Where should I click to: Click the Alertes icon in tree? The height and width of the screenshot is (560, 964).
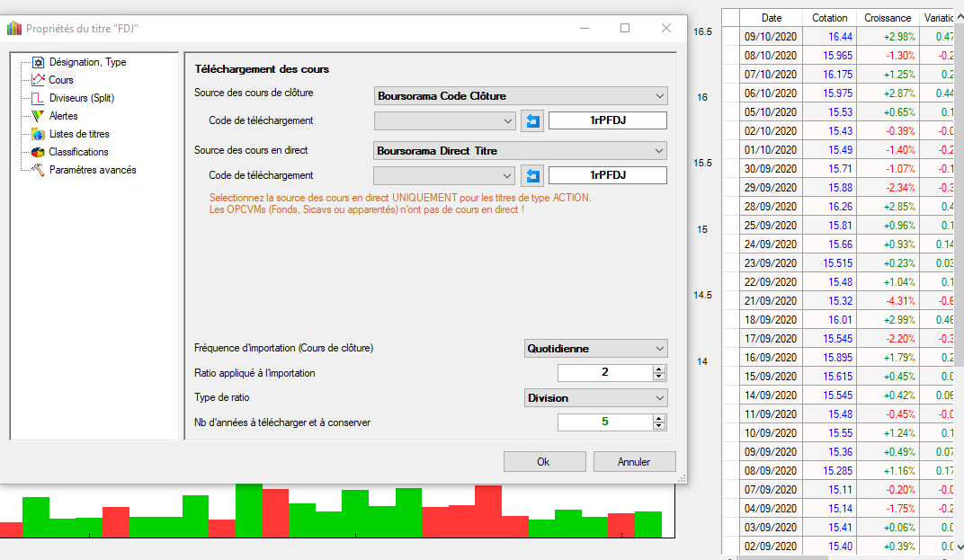pyautogui.click(x=38, y=117)
